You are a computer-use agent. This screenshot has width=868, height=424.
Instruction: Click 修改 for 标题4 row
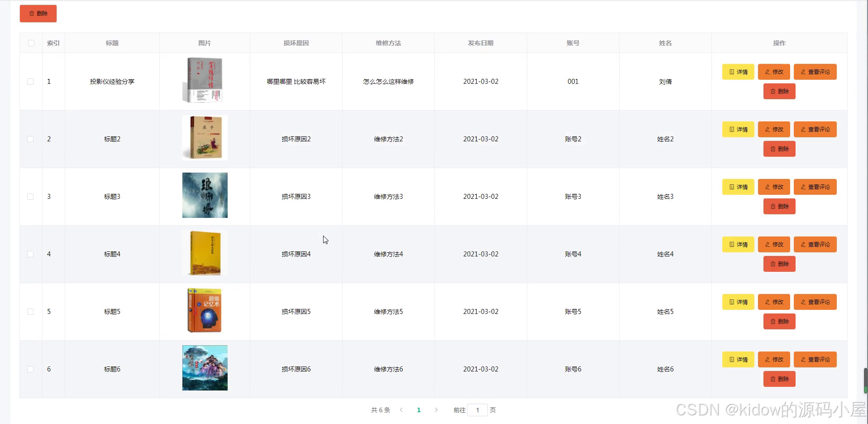click(x=774, y=244)
